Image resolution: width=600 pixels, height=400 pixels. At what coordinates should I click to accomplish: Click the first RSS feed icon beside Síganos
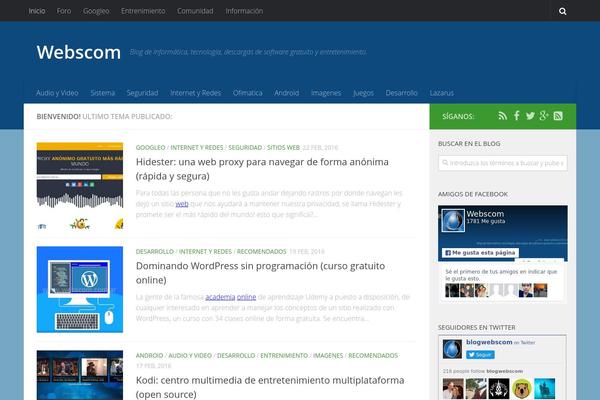502,116
